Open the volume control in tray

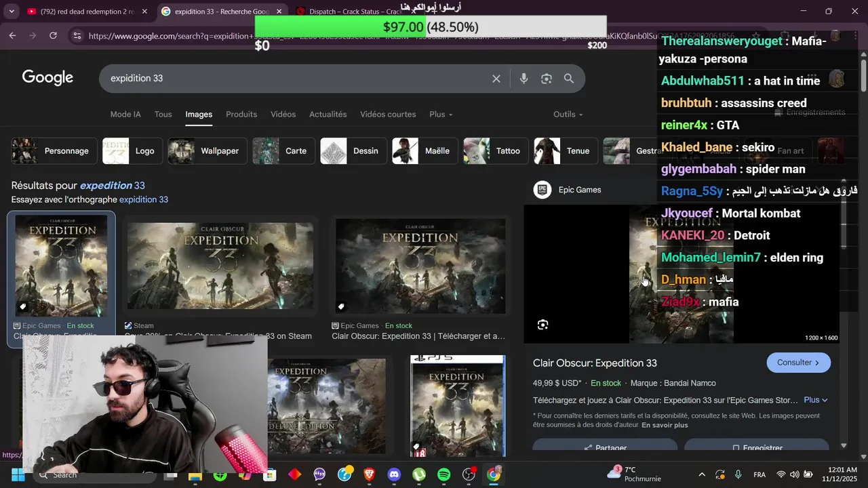(795, 474)
